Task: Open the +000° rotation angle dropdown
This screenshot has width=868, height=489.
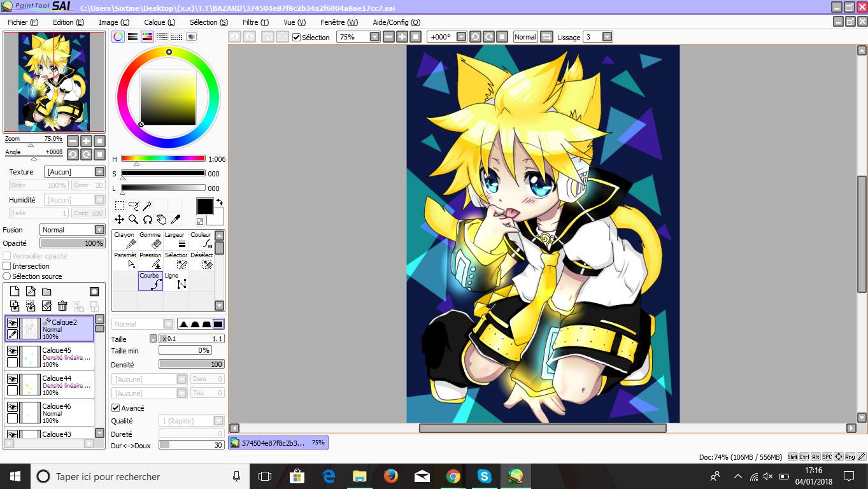Action: [462, 37]
